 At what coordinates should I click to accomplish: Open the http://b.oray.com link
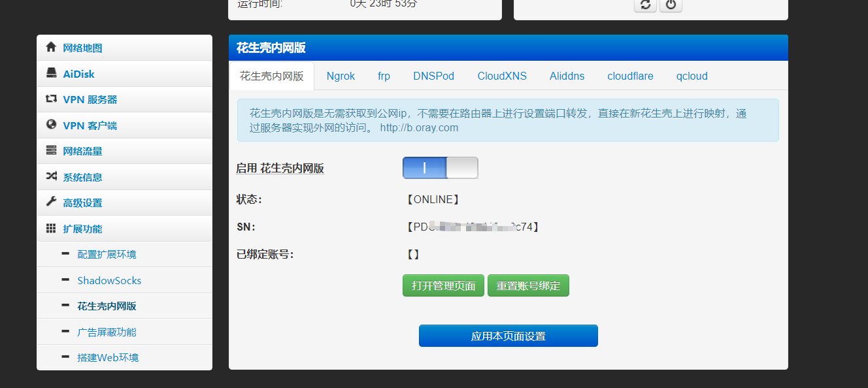click(x=419, y=127)
